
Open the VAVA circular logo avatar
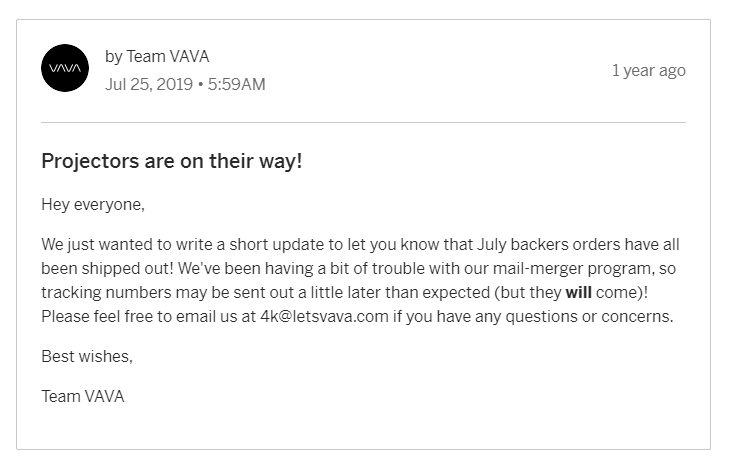click(x=65, y=68)
